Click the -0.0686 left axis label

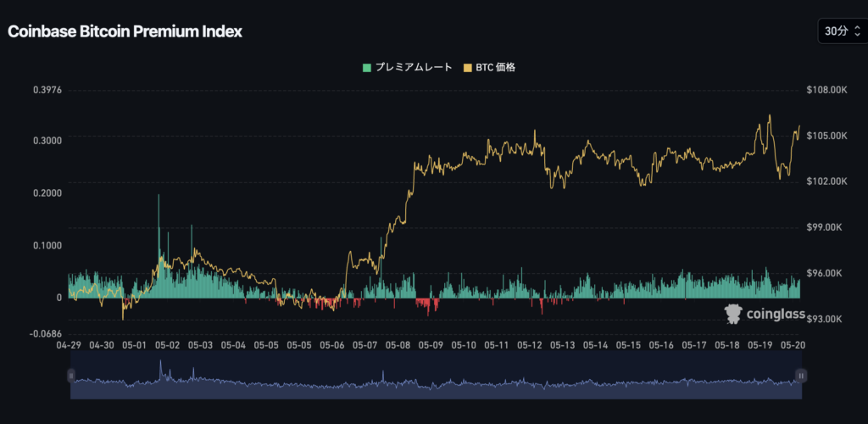coord(46,334)
